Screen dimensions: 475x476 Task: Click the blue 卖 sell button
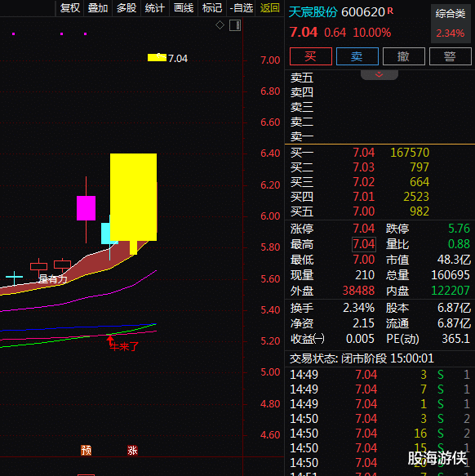(x=357, y=56)
